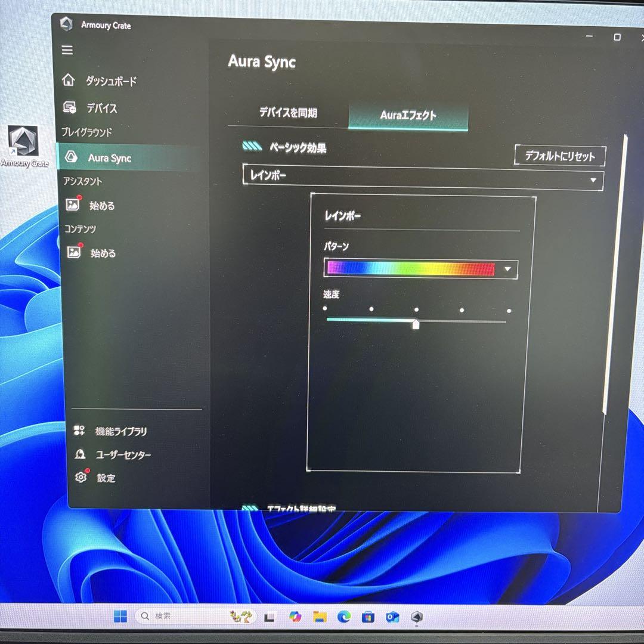Expand the パターン dropdown arrow

(x=507, y=269)
